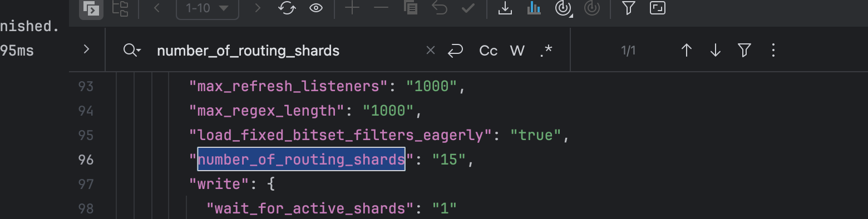
Task: Click the blue bar chart icon
Action: pyautogui.click(x=534, y=8)
